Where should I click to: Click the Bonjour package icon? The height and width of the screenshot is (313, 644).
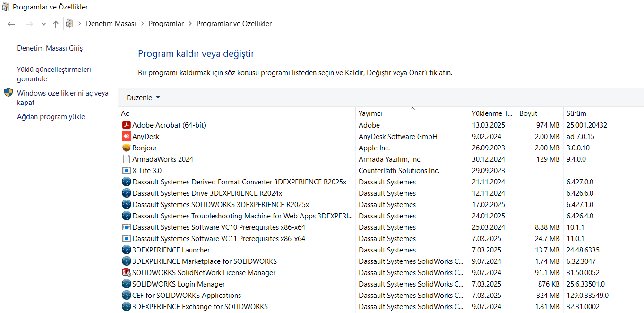pyautogui.click(x=126, y=148)
